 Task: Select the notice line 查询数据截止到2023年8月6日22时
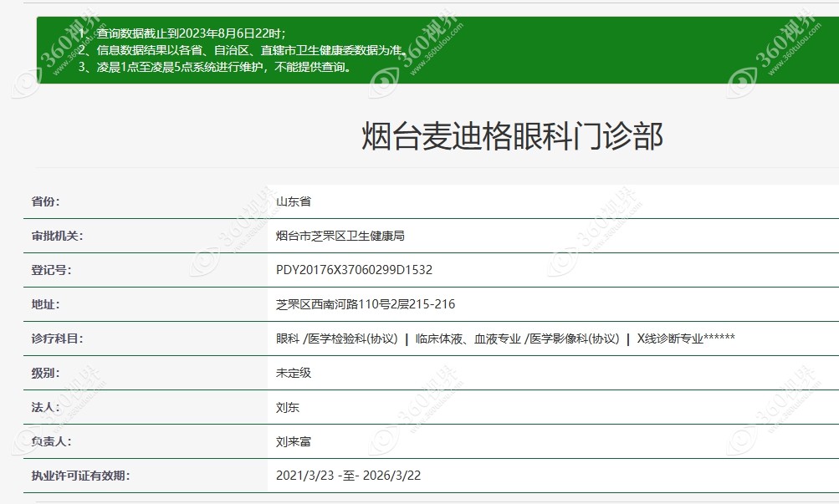182,33
